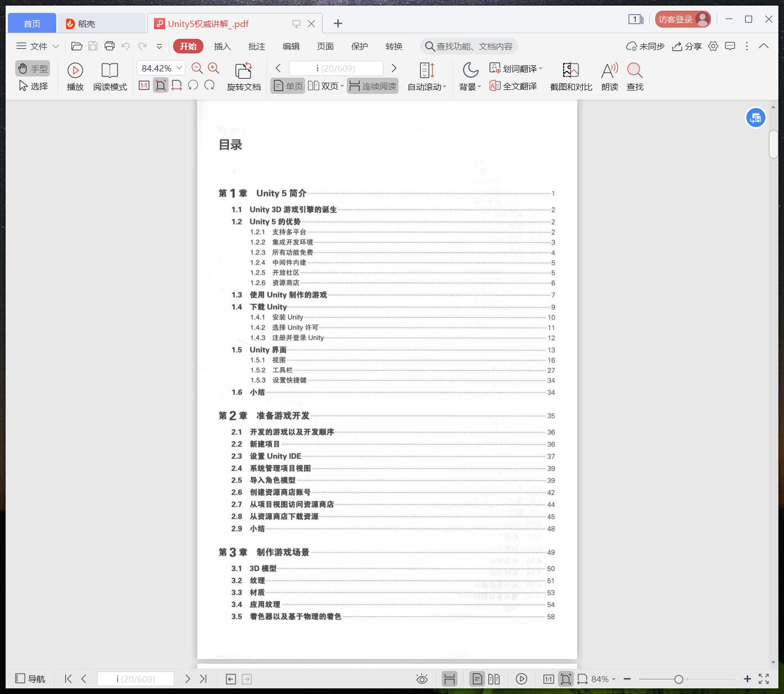Enable single page (单页) view
The width and height of the screenshot is (784, 694).
(x=288, y=86)
